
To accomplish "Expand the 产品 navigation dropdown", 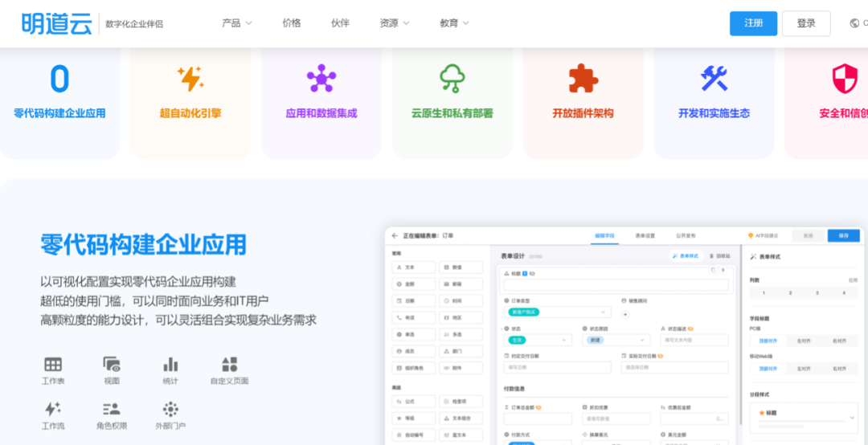I will tap(237, 23).
